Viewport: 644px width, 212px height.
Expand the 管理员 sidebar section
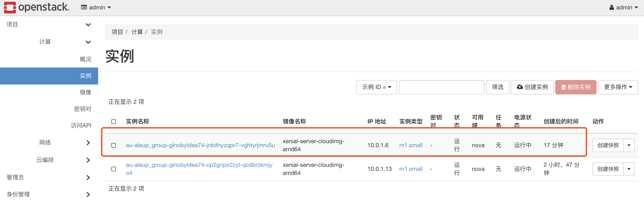(88, 178)
